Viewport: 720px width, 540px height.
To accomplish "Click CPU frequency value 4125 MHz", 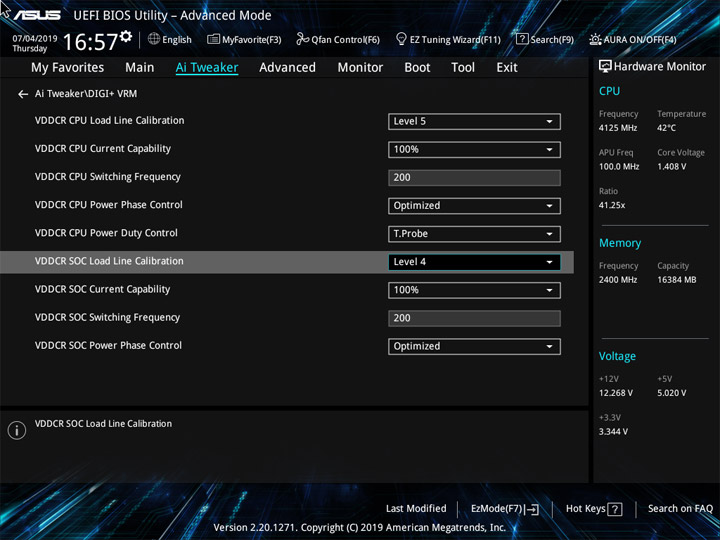I will click(618, 128).
